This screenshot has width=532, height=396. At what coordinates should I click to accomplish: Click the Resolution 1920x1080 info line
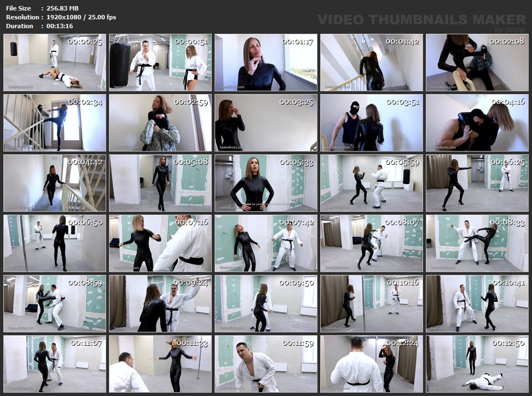pyautogui.click(x=61, y=17)
